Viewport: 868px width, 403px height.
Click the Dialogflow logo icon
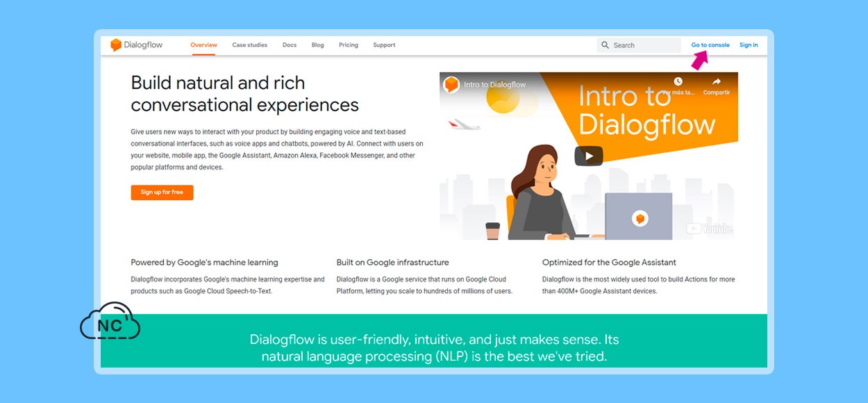click(116, 45)
